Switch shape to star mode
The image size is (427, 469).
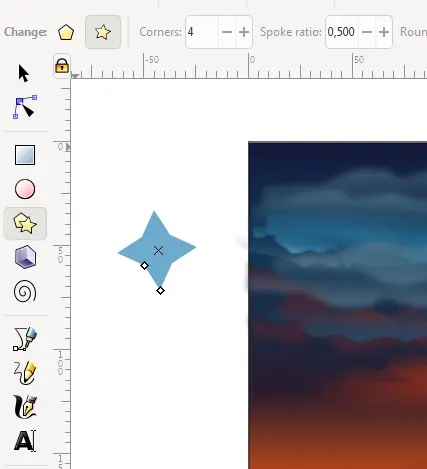103,32
